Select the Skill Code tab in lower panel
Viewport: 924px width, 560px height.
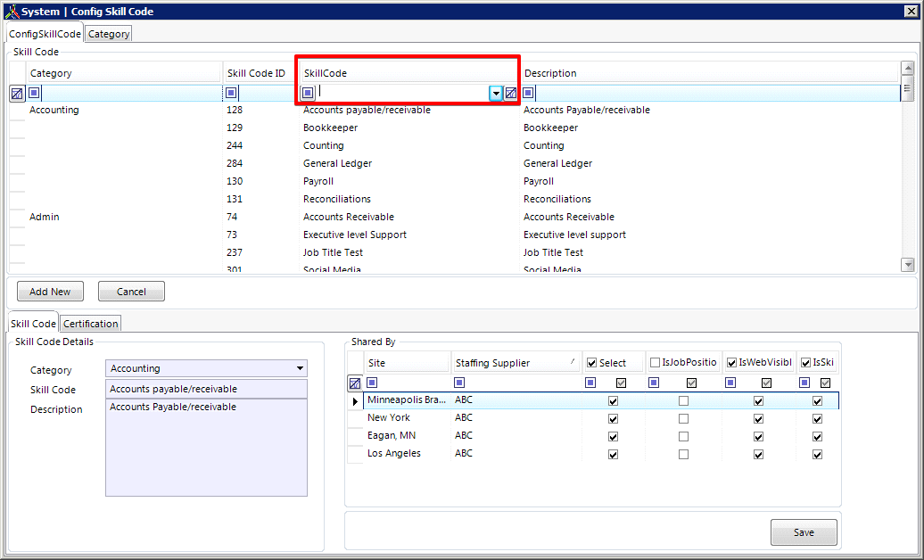33,323
